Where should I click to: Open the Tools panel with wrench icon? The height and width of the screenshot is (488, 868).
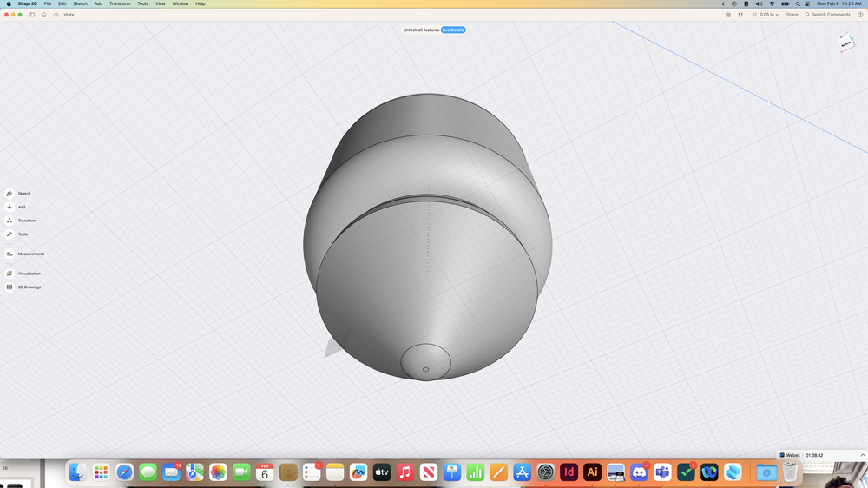pyautogui.click(x=16, y=234)
